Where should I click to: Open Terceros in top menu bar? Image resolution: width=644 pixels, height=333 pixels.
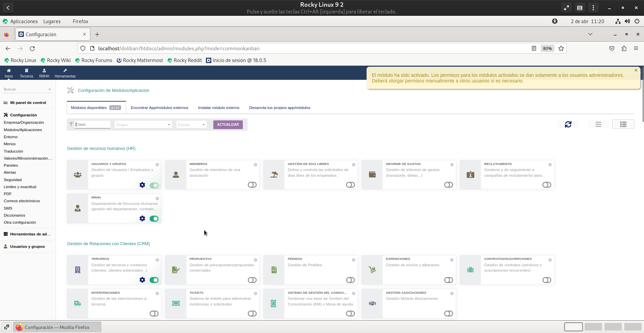coord(26,73)
